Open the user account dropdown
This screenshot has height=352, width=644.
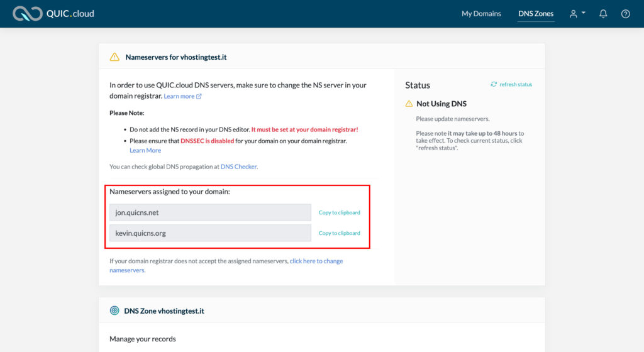577,14
